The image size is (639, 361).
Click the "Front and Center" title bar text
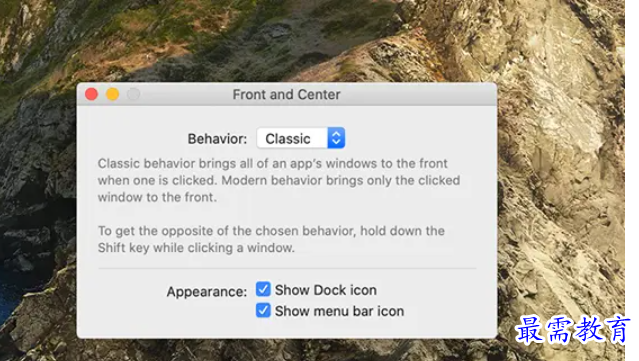pyautogui.click(x=286, y=95)
